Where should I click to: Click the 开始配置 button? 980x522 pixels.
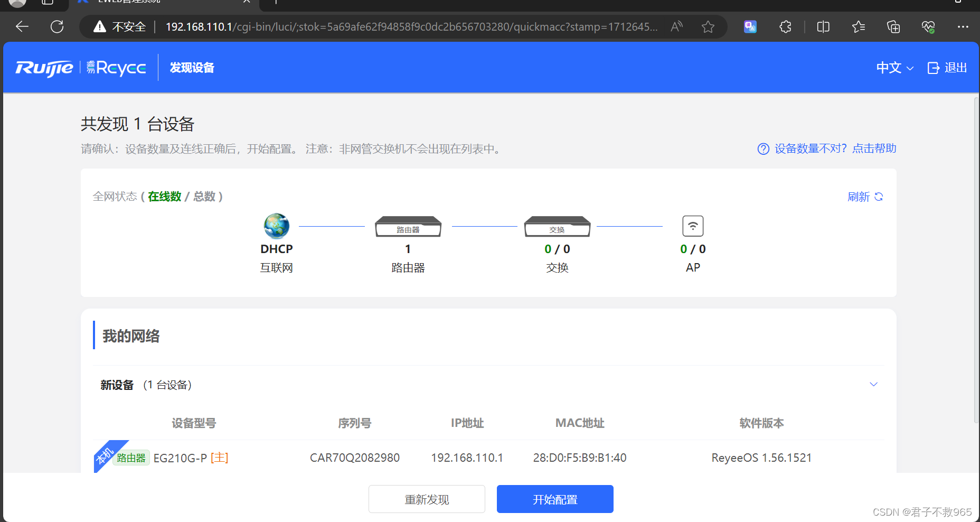[x=554, y=499]
